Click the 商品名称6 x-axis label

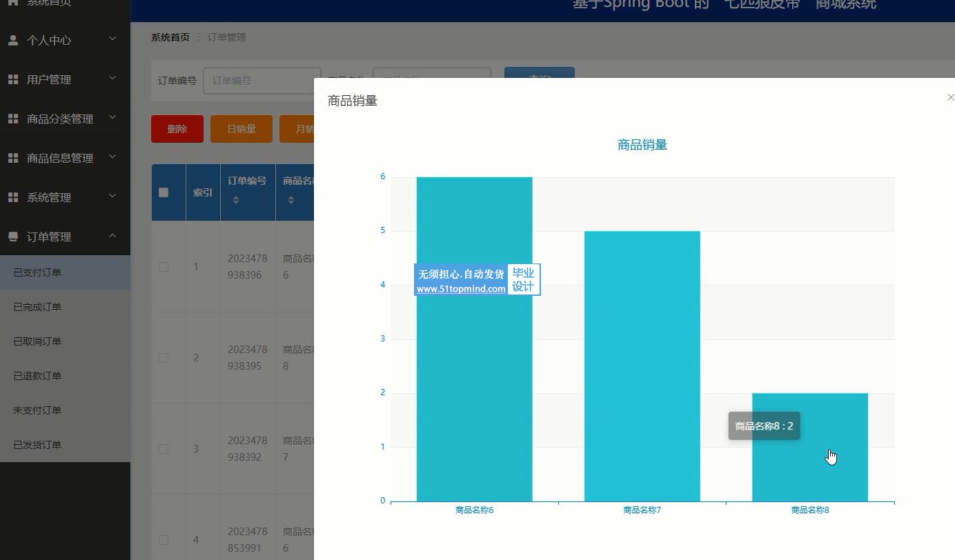(x=475, y=510)
